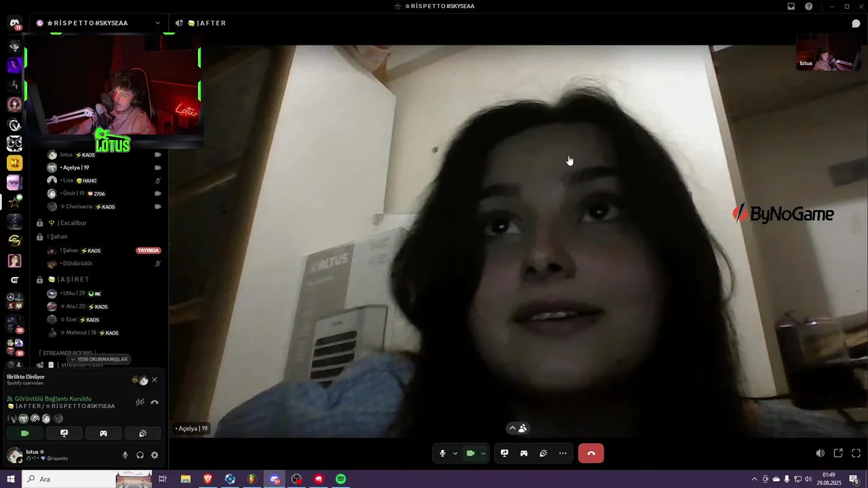Image resolution: width=868 pixels, height=488 pixels.
Task: Show hidden system tray icons
Action: click(754, 479)
